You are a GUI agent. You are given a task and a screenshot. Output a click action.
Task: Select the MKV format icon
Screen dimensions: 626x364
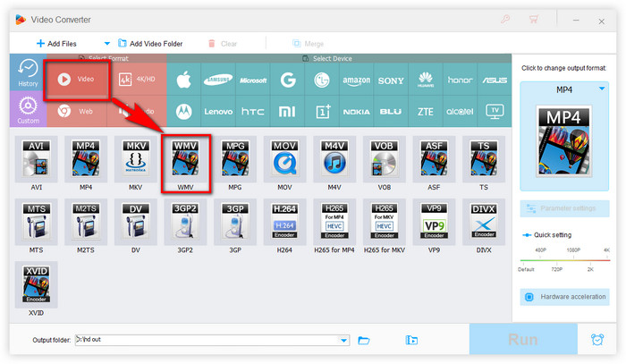(135, 159)
